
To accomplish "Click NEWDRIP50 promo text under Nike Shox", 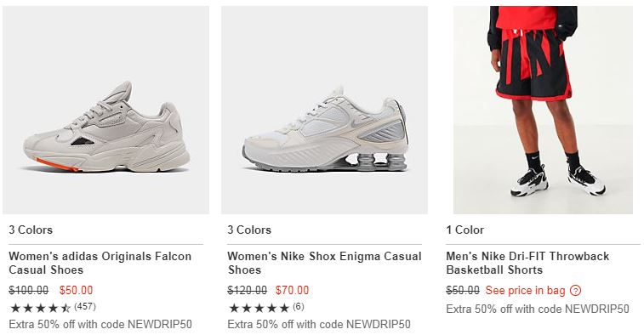I will click(x=319, y=324).
